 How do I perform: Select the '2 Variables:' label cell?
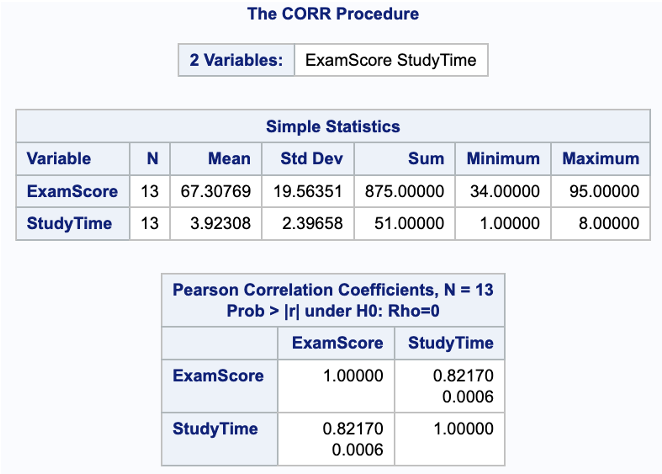pyautogui.click(x=237, y=60)
